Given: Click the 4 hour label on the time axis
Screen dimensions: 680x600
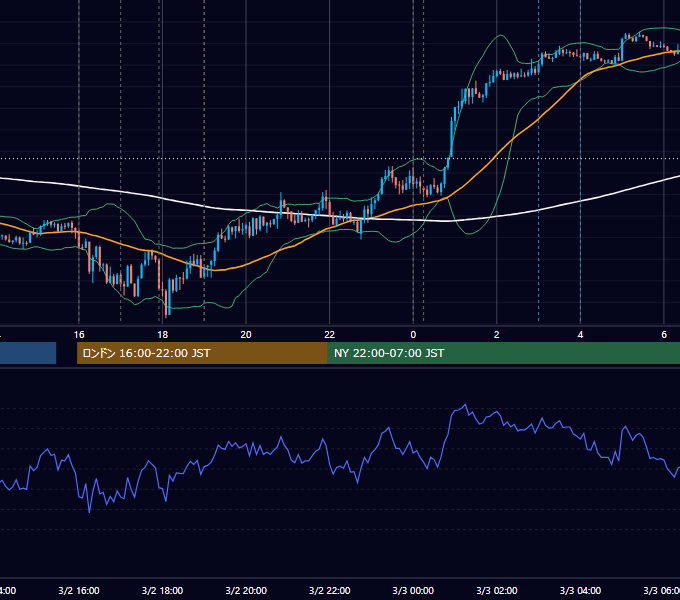Looking at the screenshot, I should [x=580, y=335].
